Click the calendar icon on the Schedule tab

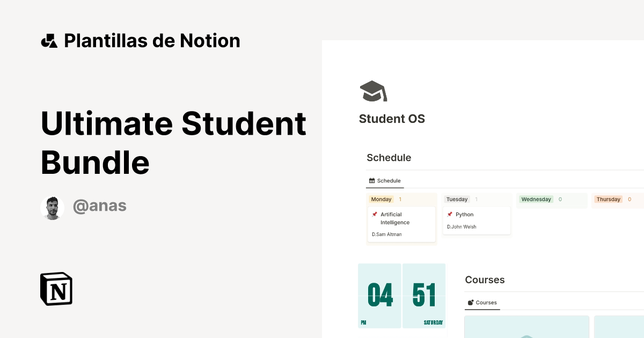coord(372,180)
